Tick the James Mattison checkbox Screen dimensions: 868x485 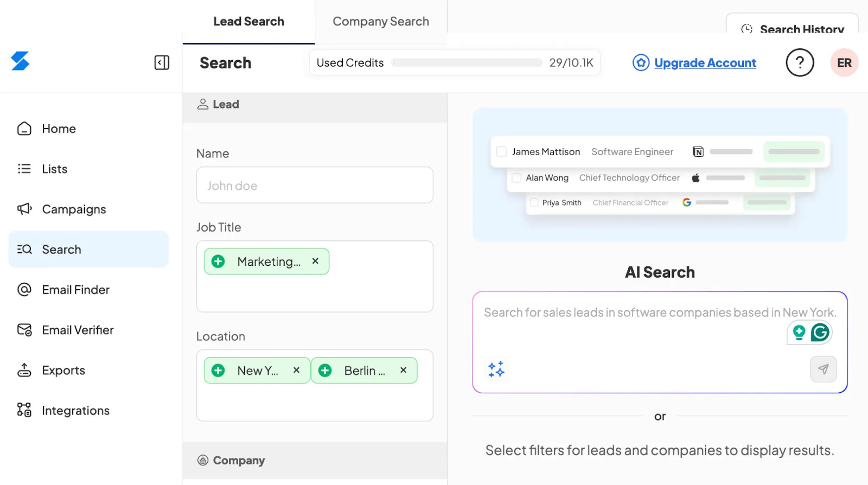pos(502,152)
